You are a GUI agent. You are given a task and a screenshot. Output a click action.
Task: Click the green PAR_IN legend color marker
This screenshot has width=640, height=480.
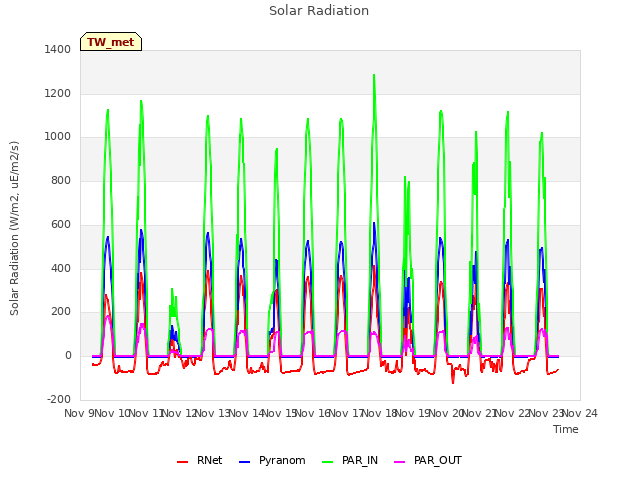[x=328, y=462]
